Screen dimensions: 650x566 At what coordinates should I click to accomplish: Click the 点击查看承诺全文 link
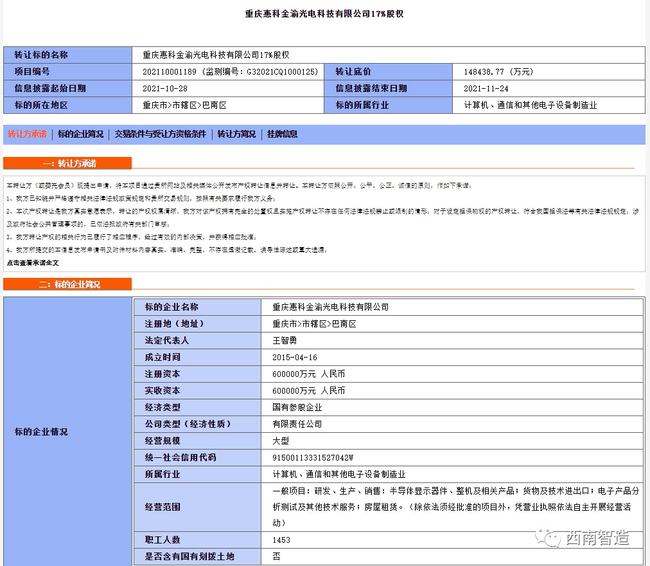pos(33,261)
